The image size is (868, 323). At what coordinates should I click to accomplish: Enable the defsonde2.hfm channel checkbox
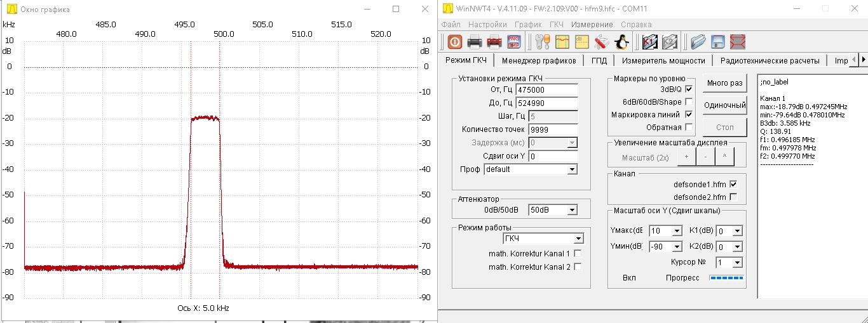point(734,197)
